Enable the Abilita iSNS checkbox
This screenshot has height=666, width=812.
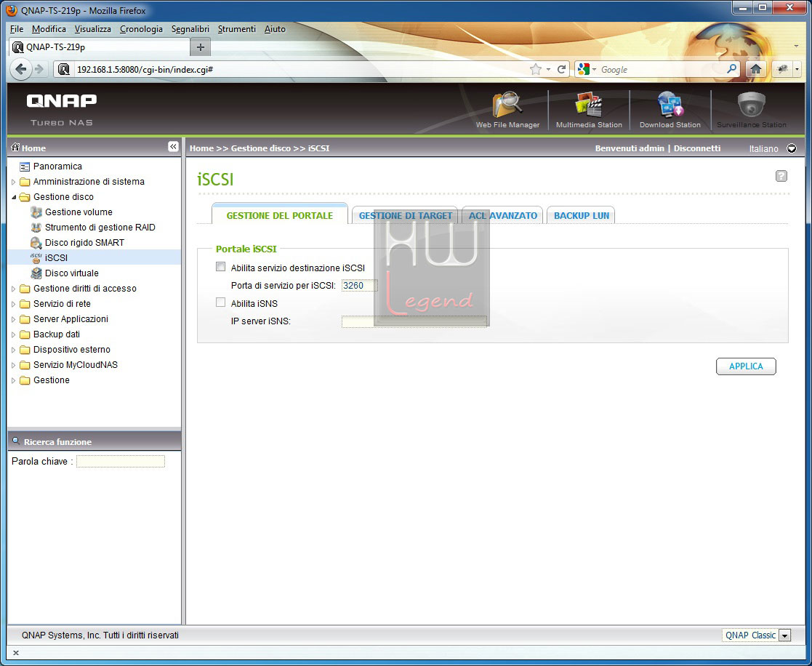[220, 302]
